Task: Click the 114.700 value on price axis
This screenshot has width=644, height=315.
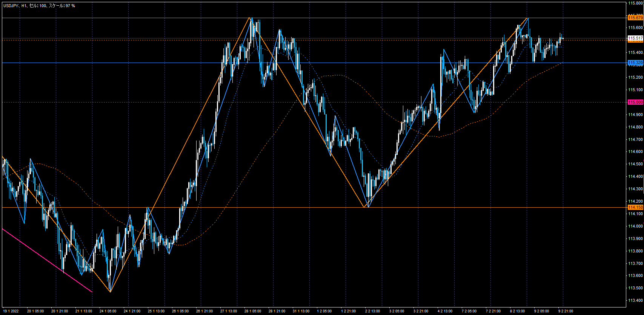Action: coord(635,139)
